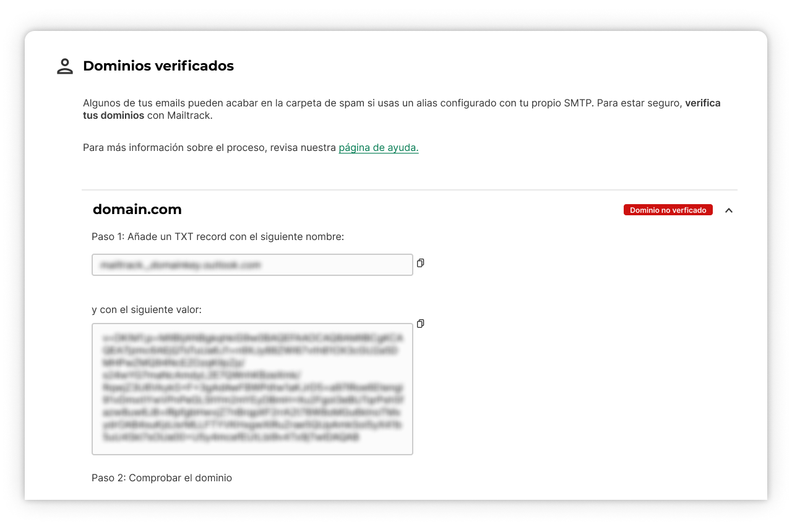Click the user profile icon beside the title
Viewport: 792px width, 532px height.
[x=65, y=66]
